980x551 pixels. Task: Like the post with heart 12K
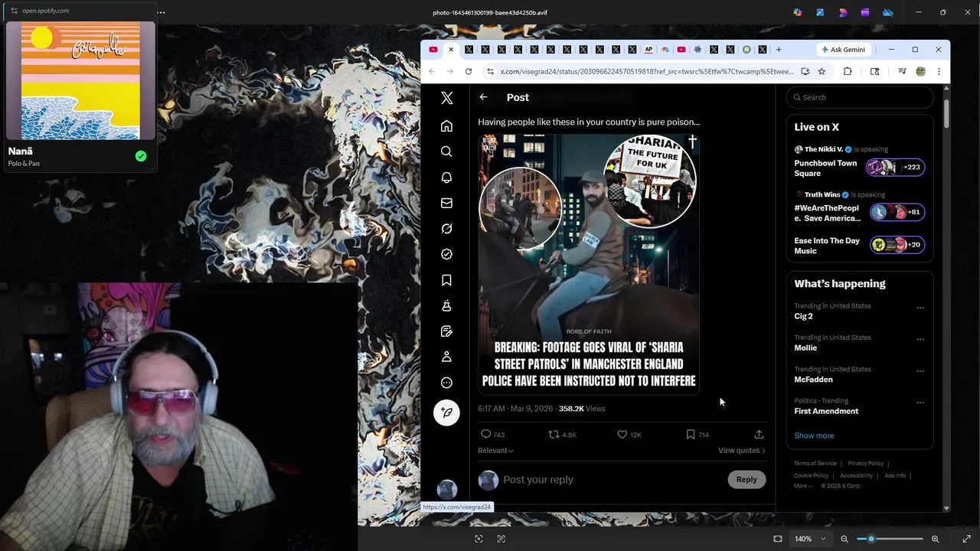pyautogui.click(x=622, y=434)
